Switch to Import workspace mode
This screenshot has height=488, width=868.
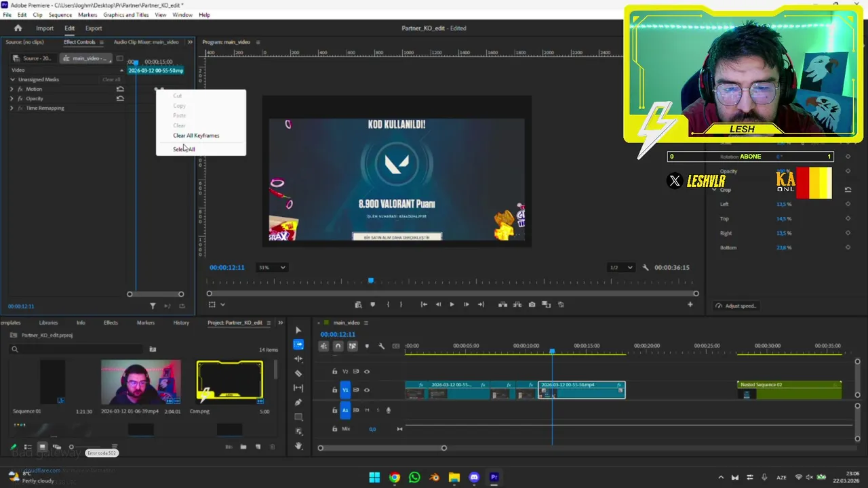pos(45,28)
